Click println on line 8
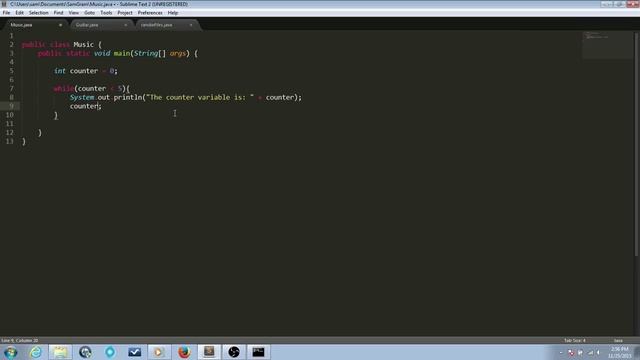The height and width of the screenshot is (360, 640). click(128, 98)
